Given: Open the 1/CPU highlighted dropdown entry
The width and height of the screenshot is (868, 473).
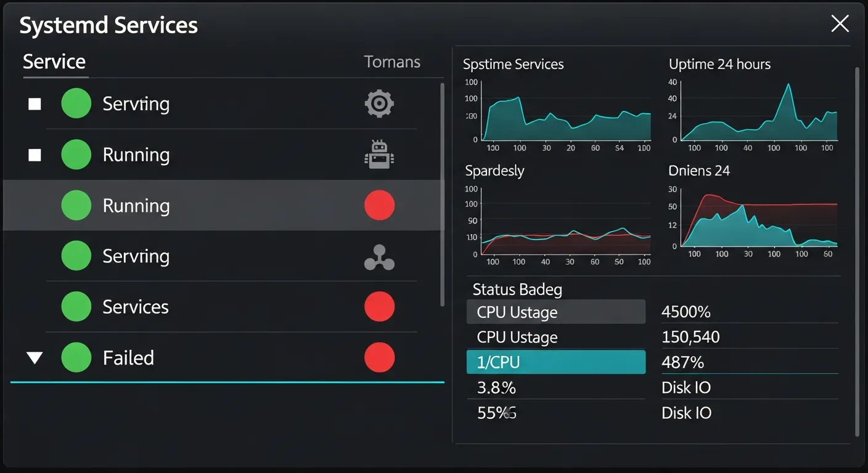Looking at the screenshot, I should click(x=555, y=362).
